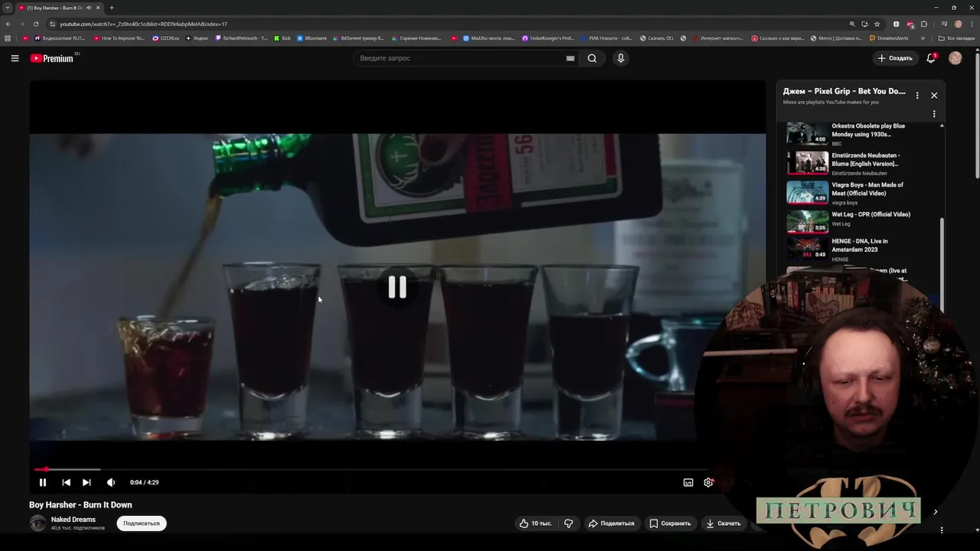Open the Naked Dreams channel name link
Screen dimensions: 980x551
click(73, 520)
